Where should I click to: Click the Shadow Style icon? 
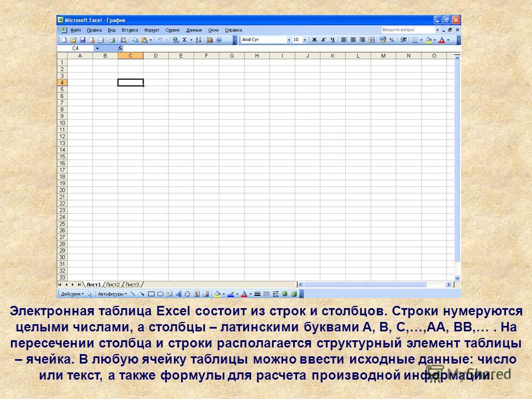coord(284,294)
